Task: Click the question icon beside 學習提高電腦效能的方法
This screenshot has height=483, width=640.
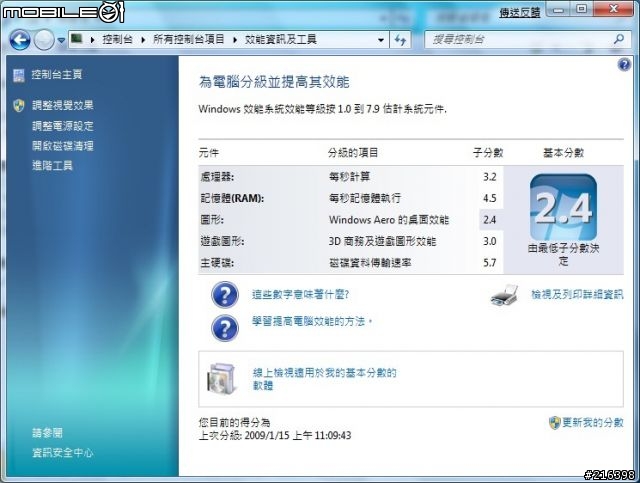Action: (225, 328)
